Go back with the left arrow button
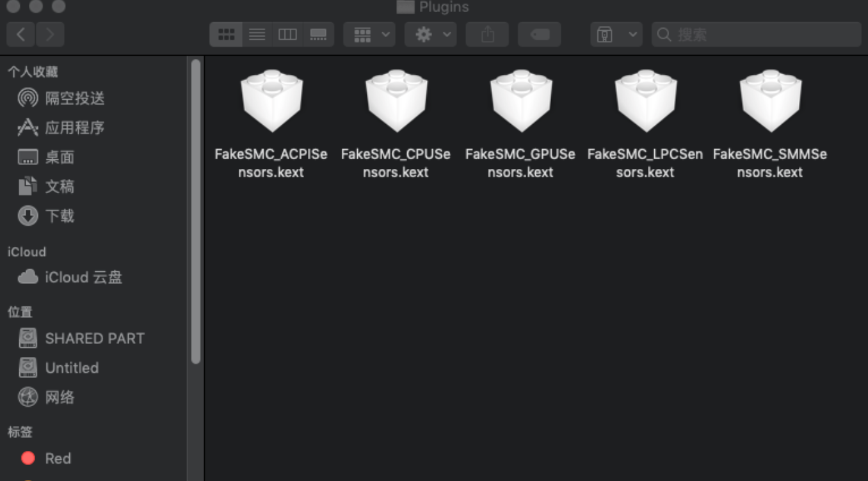Viewport: 868px width, 481px height. click(21, 35)
